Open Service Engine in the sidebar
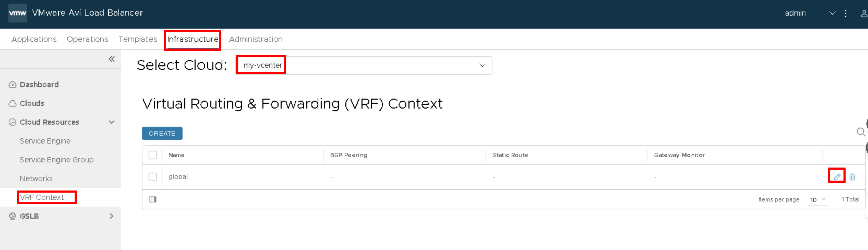This screenshot has height=250, width=868. point(45,141)
